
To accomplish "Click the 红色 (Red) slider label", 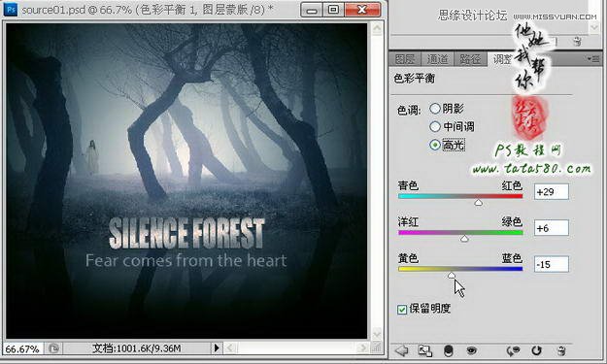I will point(512,185).
